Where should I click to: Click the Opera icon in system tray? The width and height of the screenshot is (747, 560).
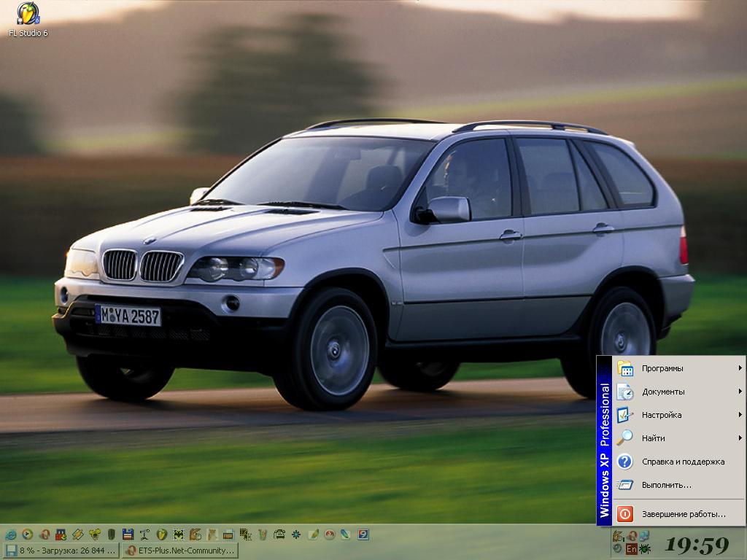[x=632, y=536]
